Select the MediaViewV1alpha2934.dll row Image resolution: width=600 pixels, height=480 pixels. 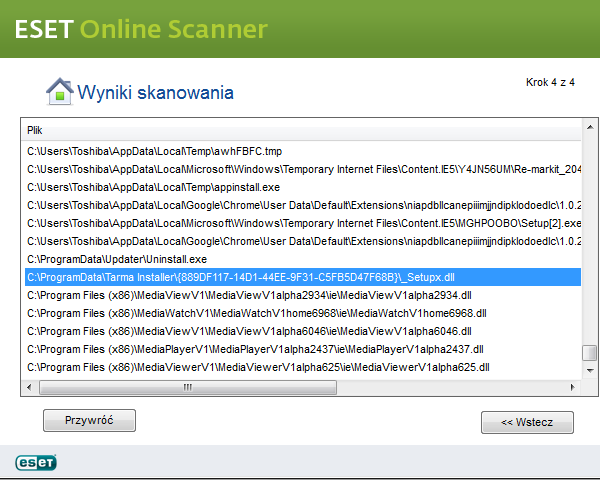tap(303, 295)
